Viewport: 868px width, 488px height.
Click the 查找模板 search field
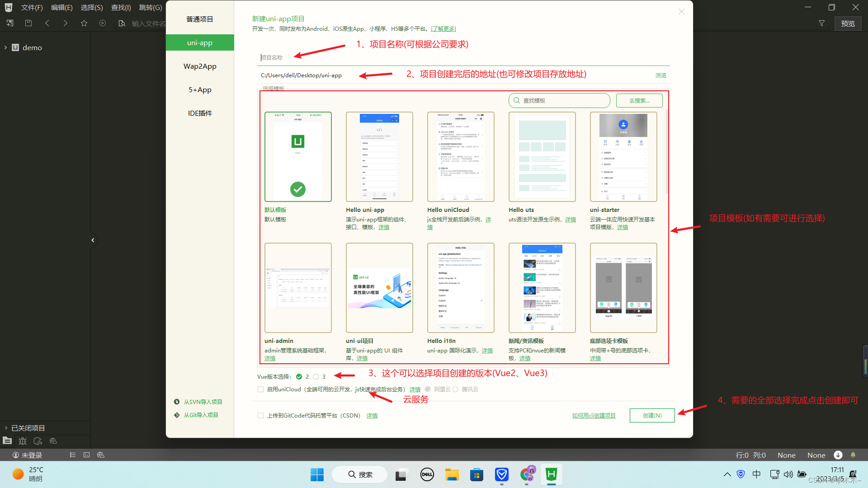coord(559,100)
